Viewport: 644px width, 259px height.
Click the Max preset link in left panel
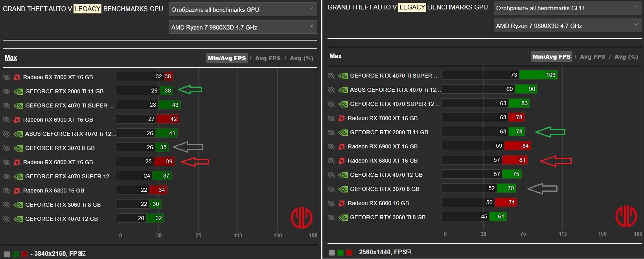11,57
